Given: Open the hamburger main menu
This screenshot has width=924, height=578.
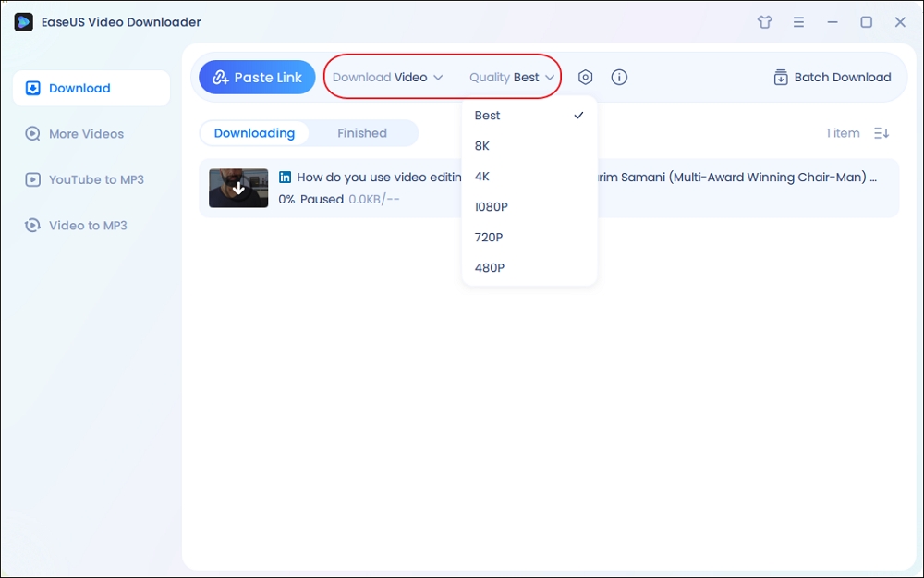Looking at the screenshot, I should (x=798, y=22).
